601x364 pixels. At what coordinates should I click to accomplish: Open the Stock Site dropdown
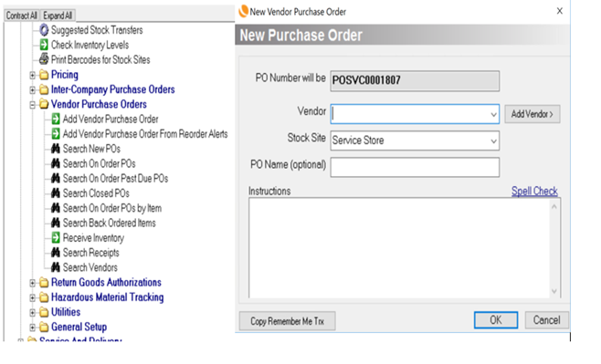493,140
